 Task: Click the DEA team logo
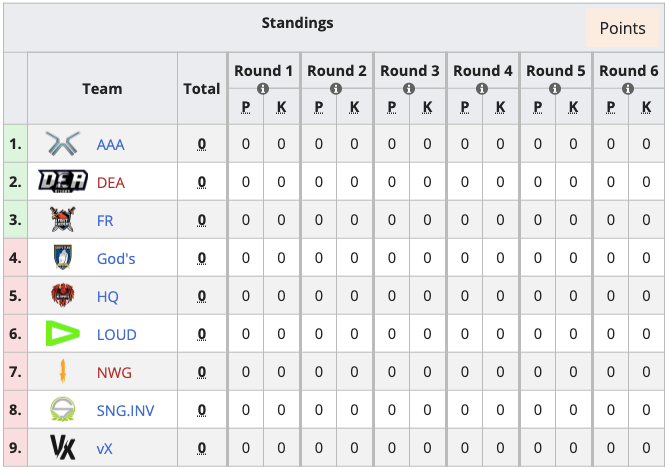tap(63, 181)
